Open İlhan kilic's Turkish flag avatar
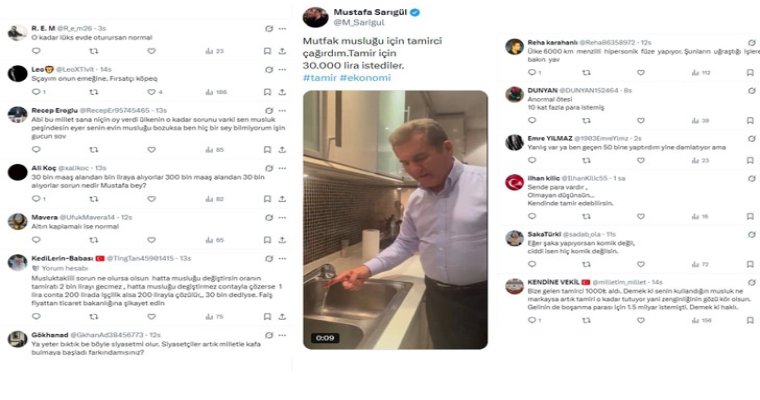 click(514, 183)
